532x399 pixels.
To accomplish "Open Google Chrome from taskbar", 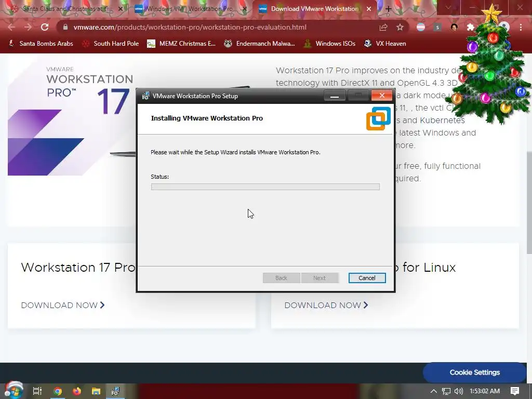I will point(58,391).
